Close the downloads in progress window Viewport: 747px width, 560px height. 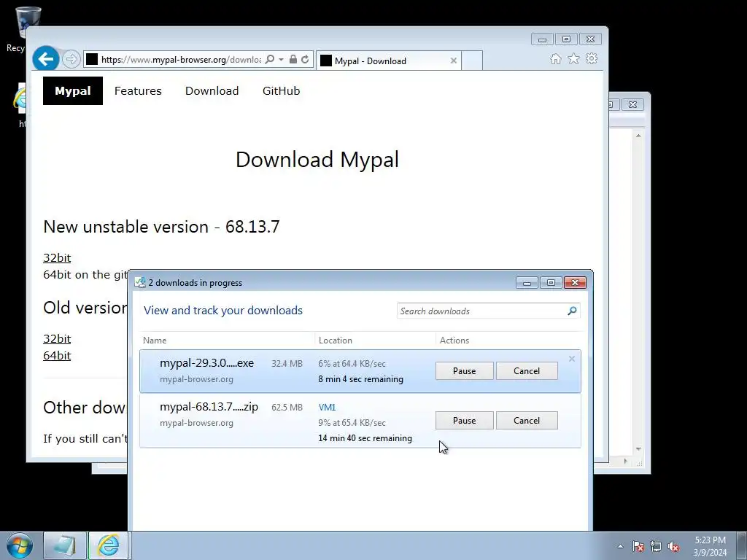[575, 283]
